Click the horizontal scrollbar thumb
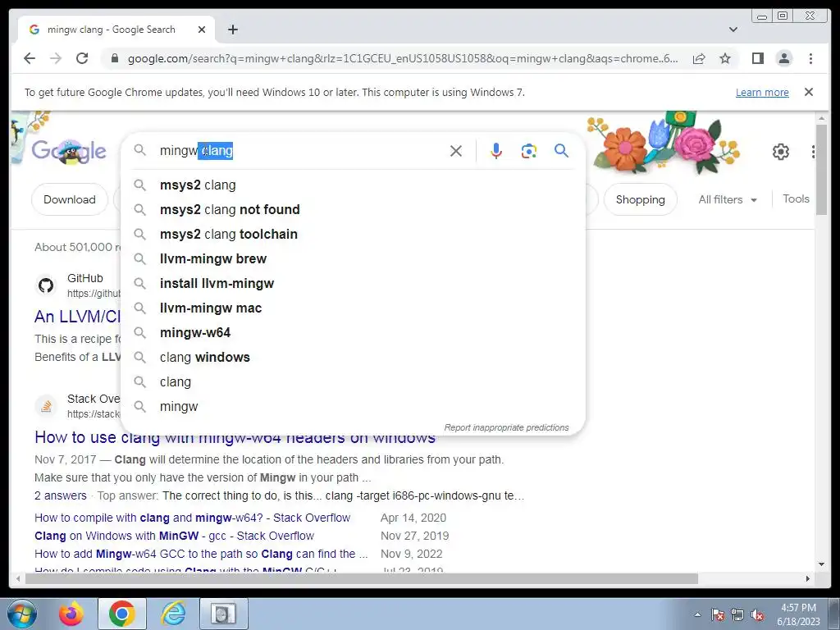Viewport: 840px width, 630px height. click(362, 578)
